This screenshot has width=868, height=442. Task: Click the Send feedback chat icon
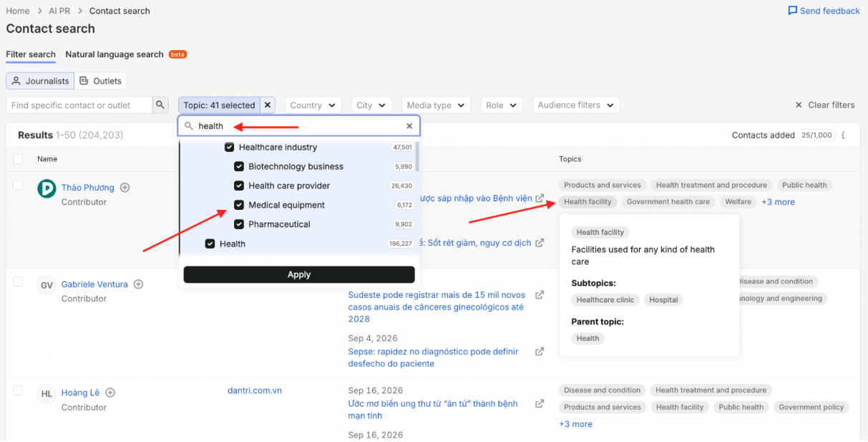pos(792,11)
